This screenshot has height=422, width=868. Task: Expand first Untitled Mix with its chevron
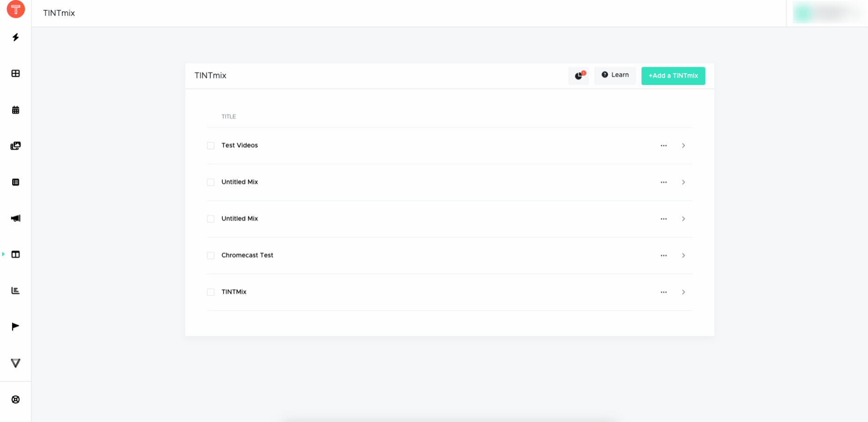click(x=683, y=182)
